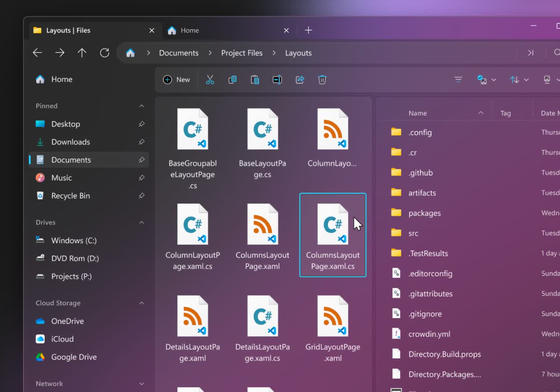Expand chevron after Documents breadcrumb
The image size is (560, 392).
tap(210, 53)
